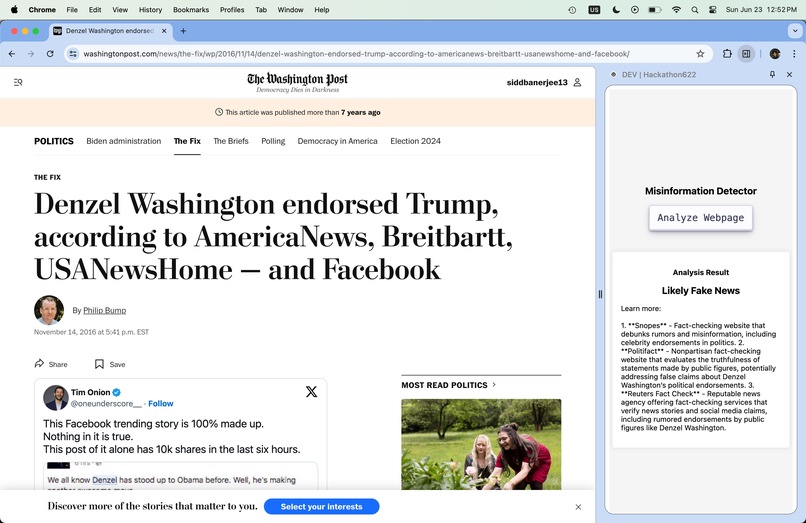Open the History menu

click(x=150, y=9)
